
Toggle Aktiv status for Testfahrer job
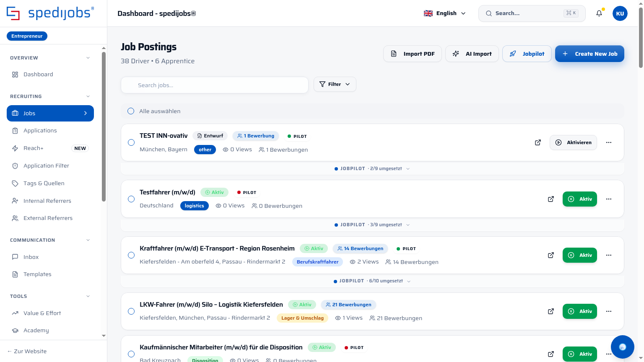point(579,199)
